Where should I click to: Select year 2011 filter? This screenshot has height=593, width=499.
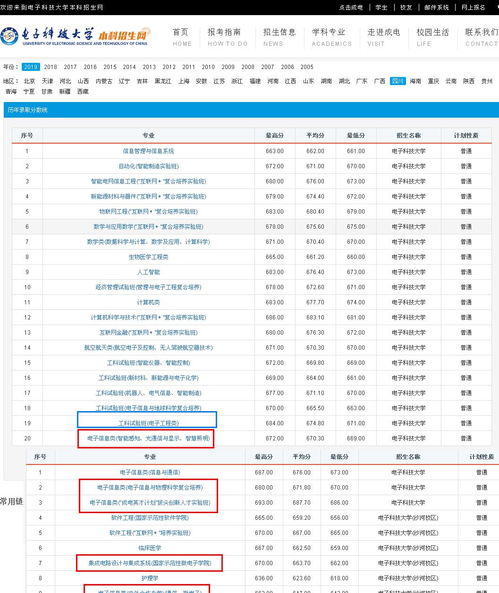(188, 67)
